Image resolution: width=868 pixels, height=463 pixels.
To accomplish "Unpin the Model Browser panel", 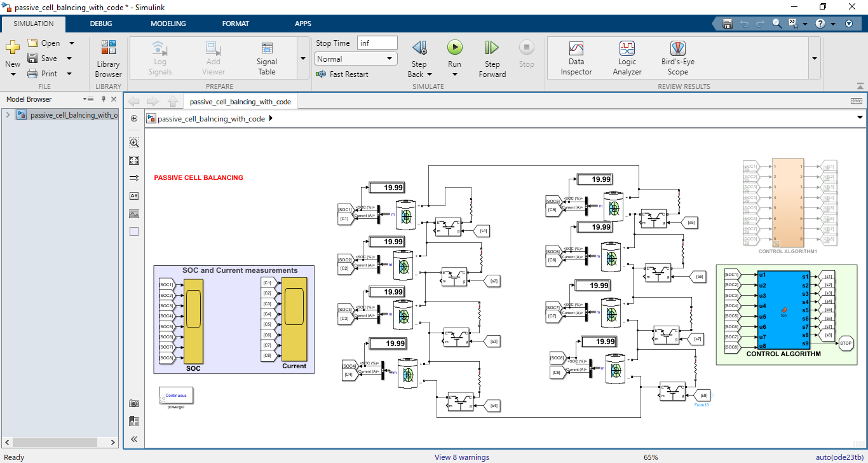I will (103, 99).
